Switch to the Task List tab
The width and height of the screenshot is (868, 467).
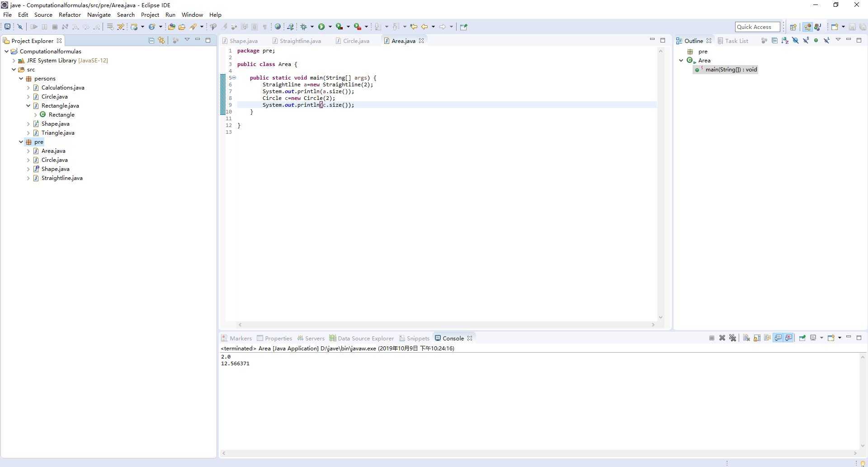coord(733,41)
